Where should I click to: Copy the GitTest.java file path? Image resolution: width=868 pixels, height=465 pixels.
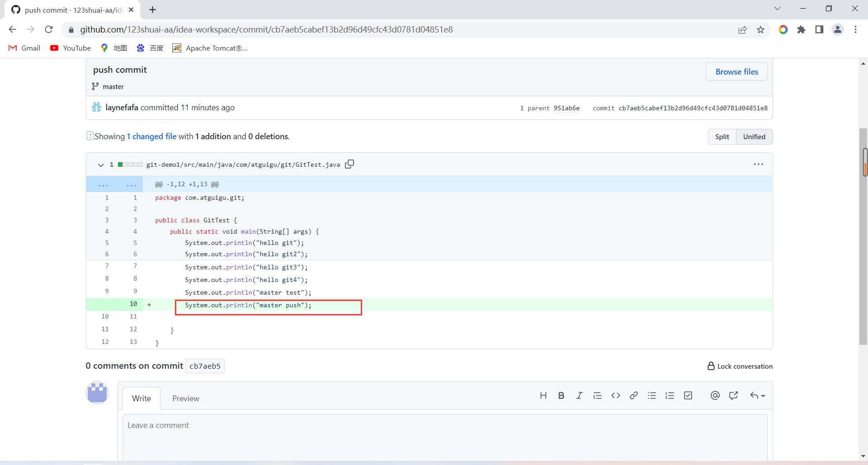pos(349,164)
